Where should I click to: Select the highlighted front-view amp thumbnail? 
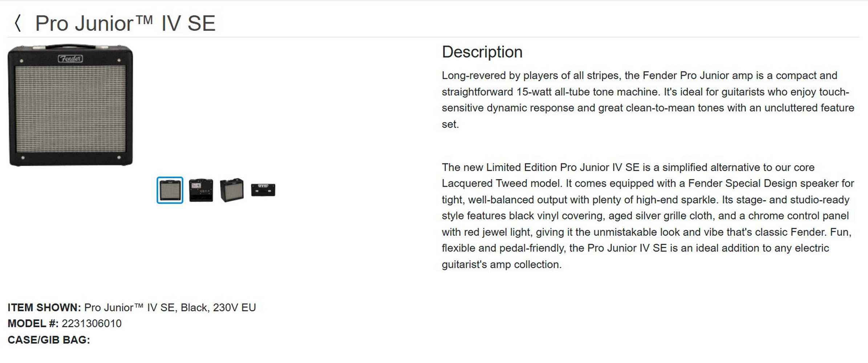(170, 190)
